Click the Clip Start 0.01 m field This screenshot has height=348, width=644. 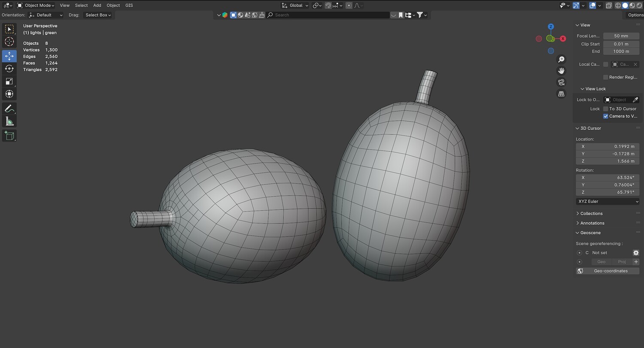click(x=621, y=44)
